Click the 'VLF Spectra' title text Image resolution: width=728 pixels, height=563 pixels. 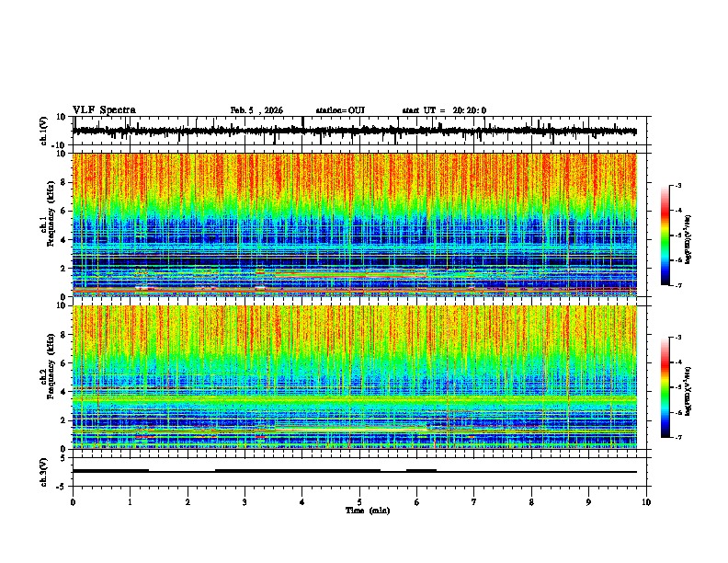point(104,110)
